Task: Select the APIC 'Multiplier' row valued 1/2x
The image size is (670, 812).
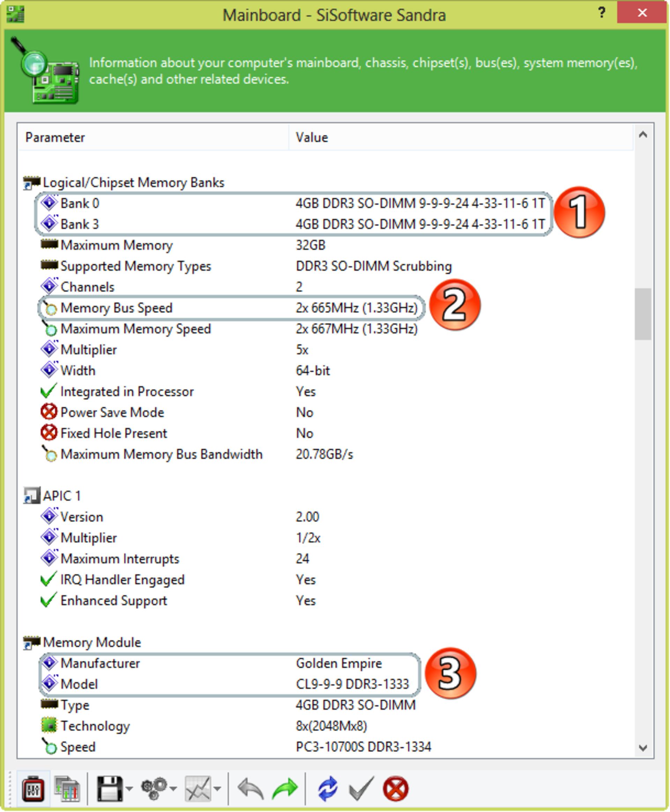Action: 181,538
